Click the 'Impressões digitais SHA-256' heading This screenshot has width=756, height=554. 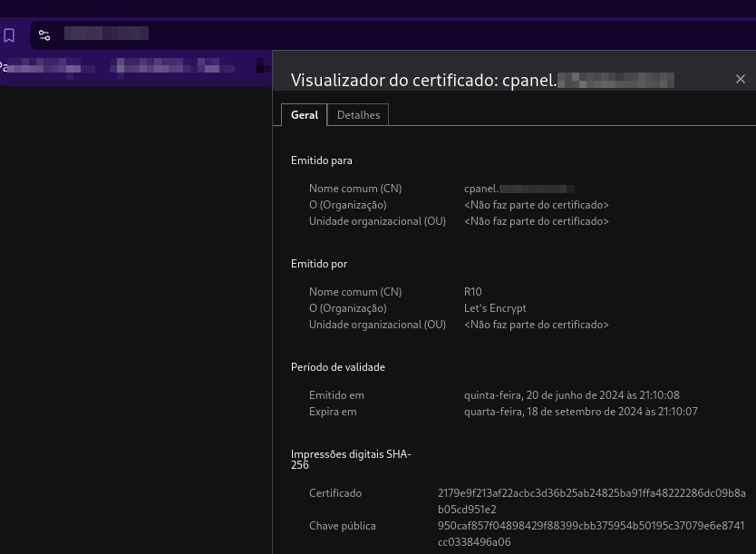351,459
